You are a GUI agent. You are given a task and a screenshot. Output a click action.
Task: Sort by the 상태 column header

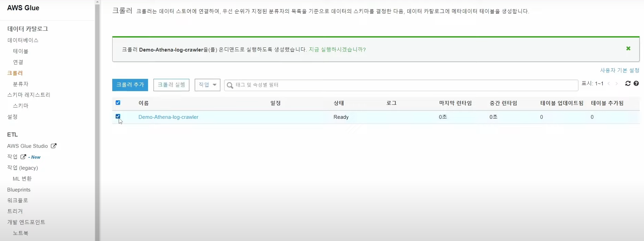pyautogui.click(x=339, y=103)
